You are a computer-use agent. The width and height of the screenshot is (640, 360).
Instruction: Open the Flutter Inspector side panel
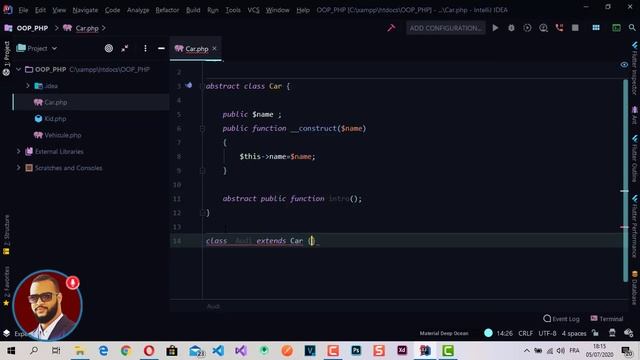click(634, 68)
